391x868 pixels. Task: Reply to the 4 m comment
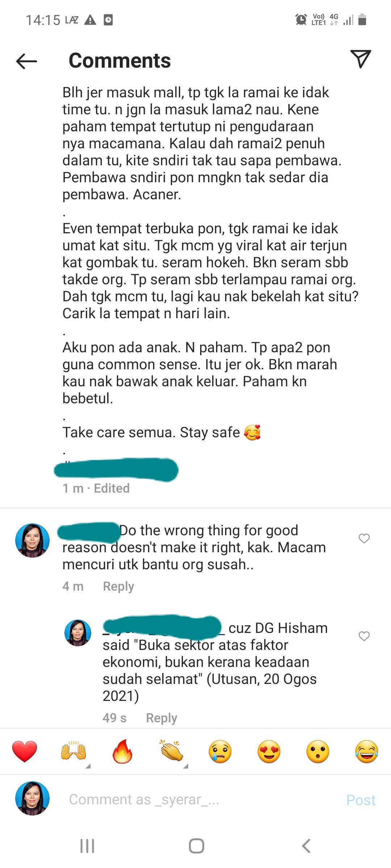point(118,586)
